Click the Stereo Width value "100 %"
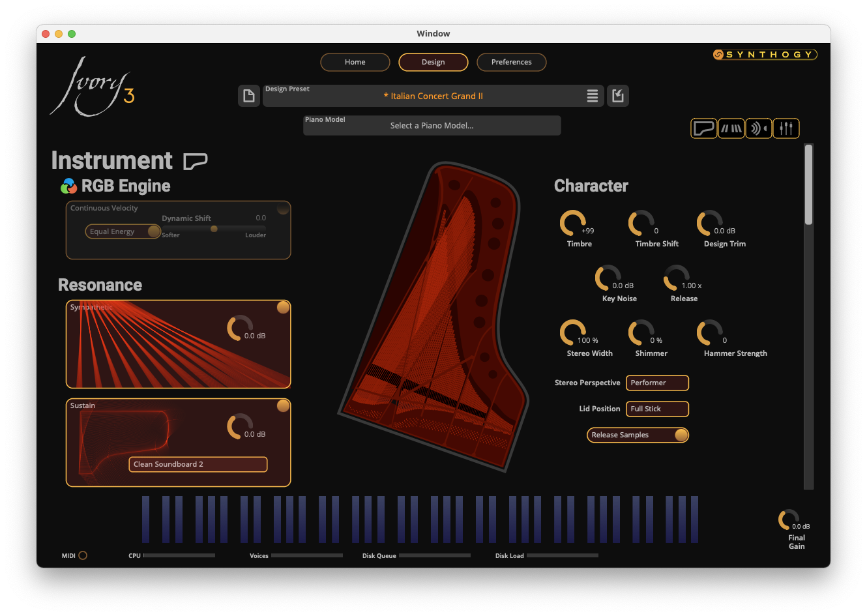The height and width of the screenshot is (616, 867). tap(588, 340)
